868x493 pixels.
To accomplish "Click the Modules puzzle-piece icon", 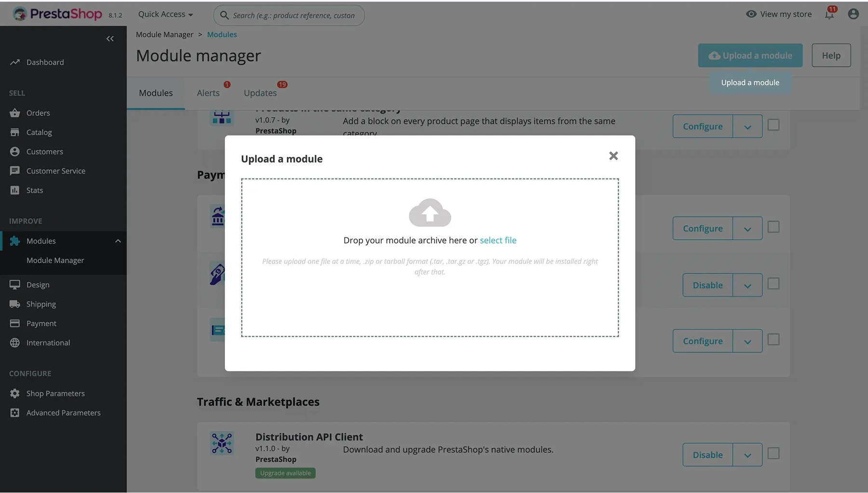I will [x=15, y=241].
